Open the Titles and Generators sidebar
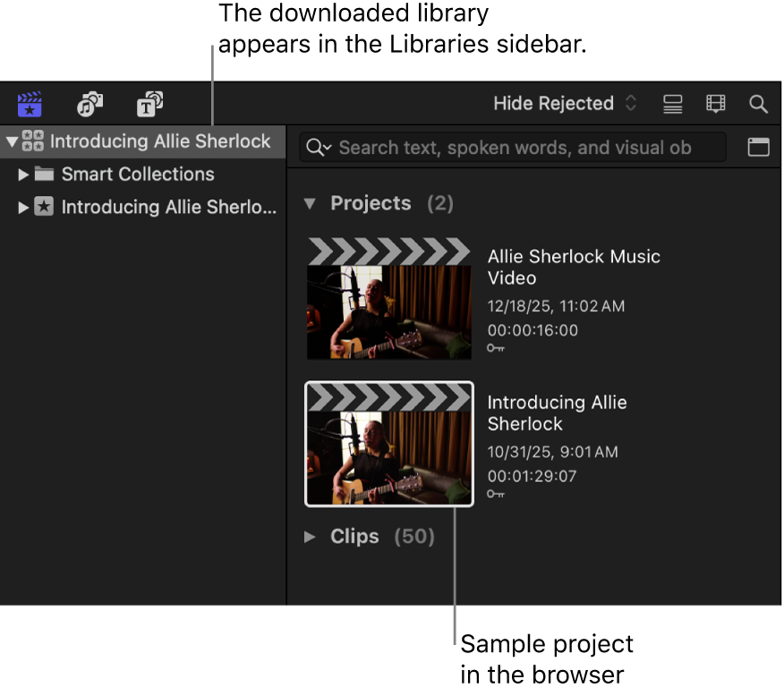 click(x=149, y=104)
